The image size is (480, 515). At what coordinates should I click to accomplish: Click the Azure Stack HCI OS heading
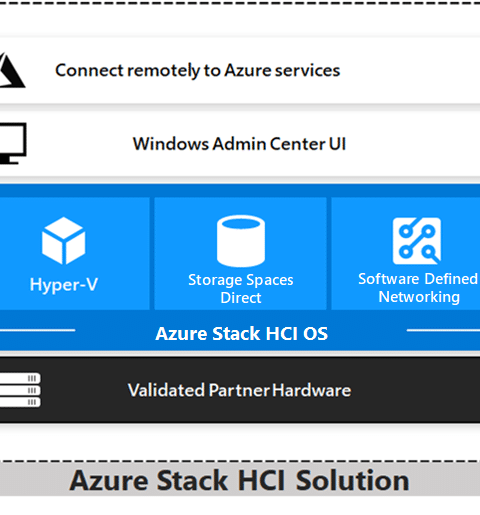(x=242, y=334)
